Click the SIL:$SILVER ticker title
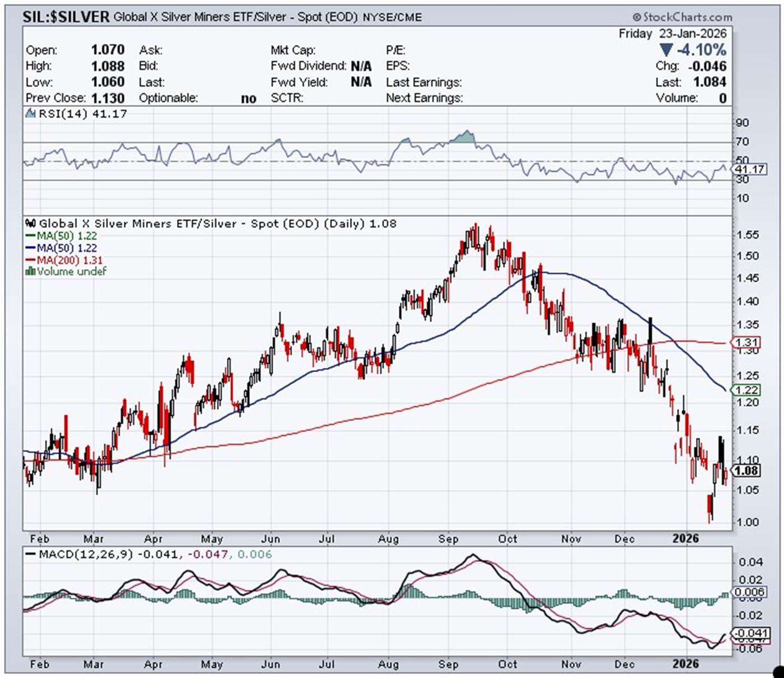The image size is (784, 678). (x=66, y=17)
